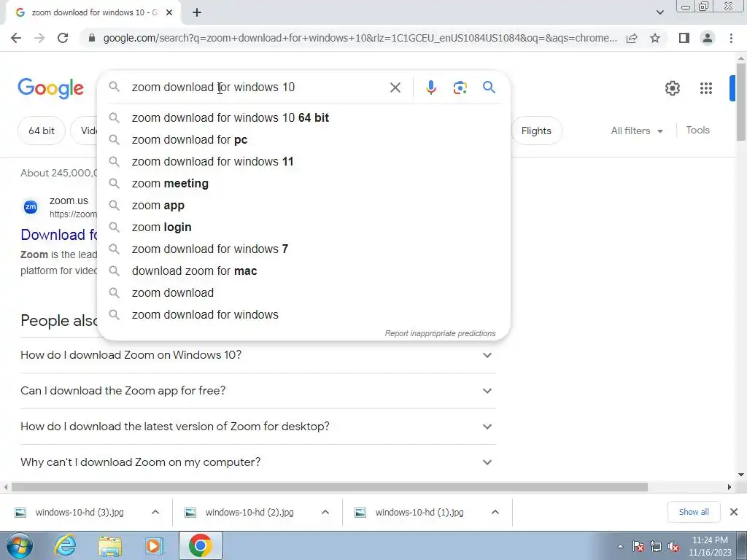Choose suggestion 'download zoom for mac'
The image size is (747, 560).
point(304,271)
